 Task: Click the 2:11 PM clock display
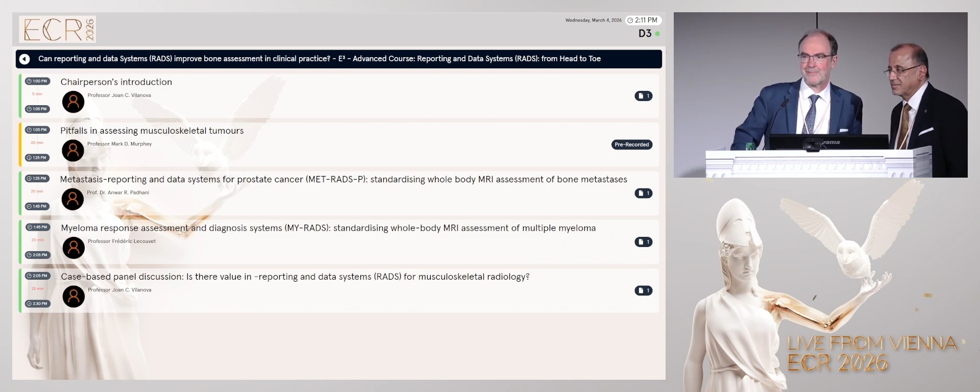[643, 20]
